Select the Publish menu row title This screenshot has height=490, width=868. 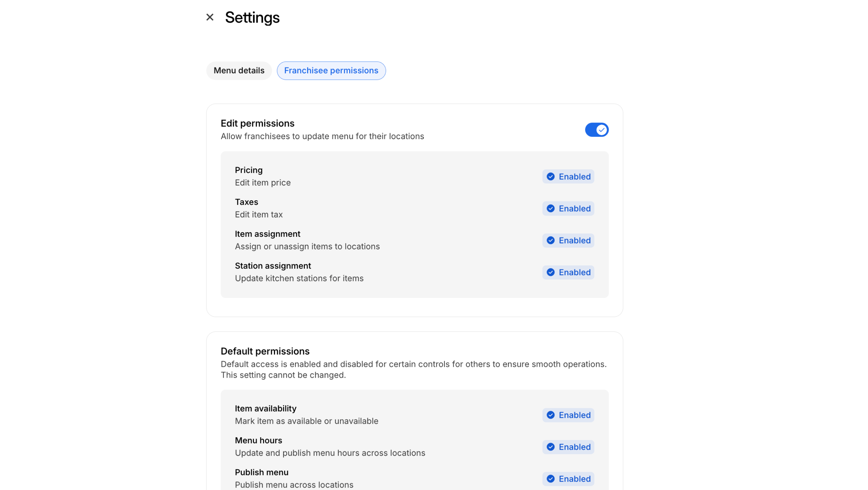point(261,472)
